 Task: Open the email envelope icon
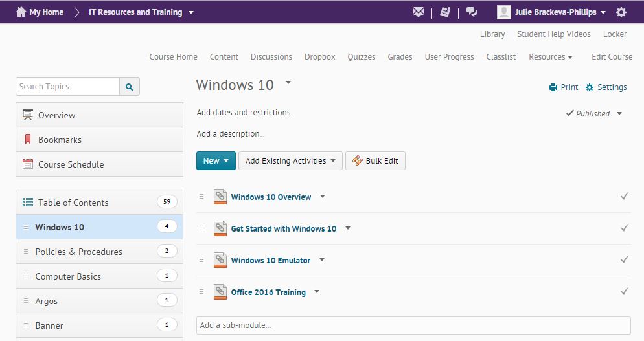point(418,12)
